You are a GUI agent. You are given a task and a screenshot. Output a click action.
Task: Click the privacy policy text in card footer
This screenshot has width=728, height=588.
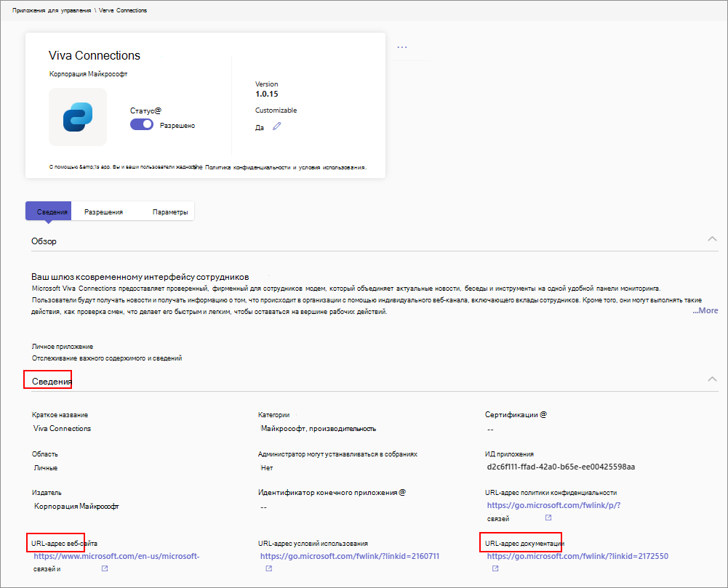tap(286, 167)
